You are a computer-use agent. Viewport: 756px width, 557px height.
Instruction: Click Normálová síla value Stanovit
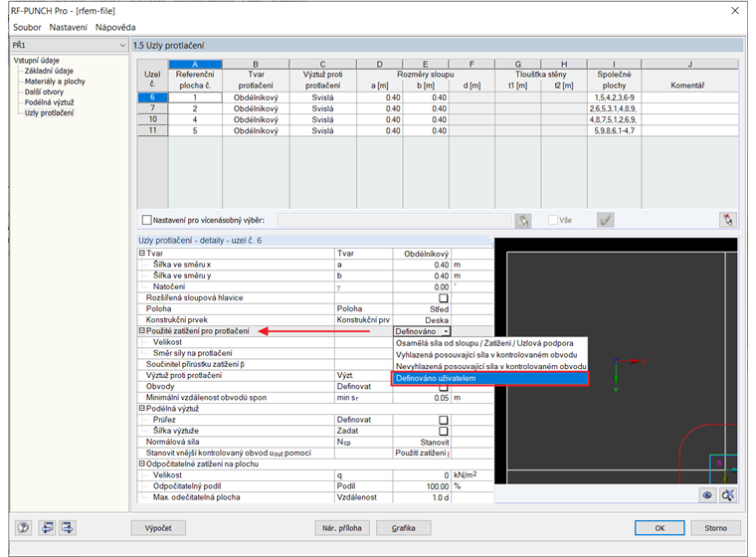[422, 443]
